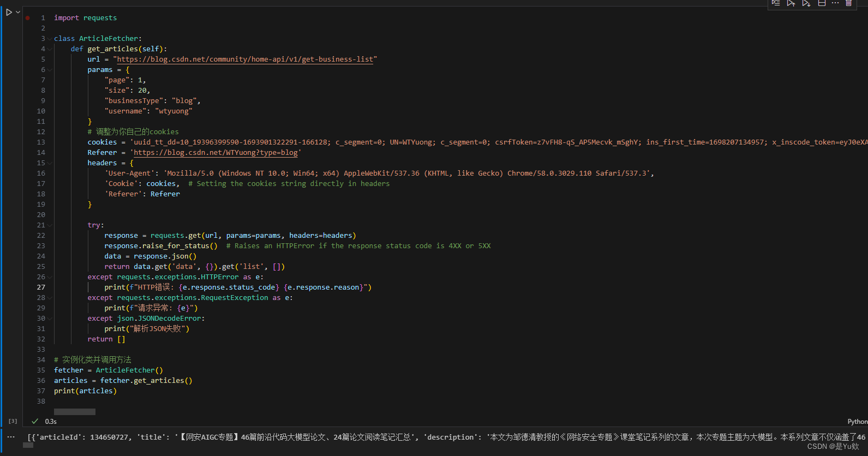This screenshot has height=456, width=868.
Task: Fold the HTTPError except block at line 26
Action: coord(50,277)
